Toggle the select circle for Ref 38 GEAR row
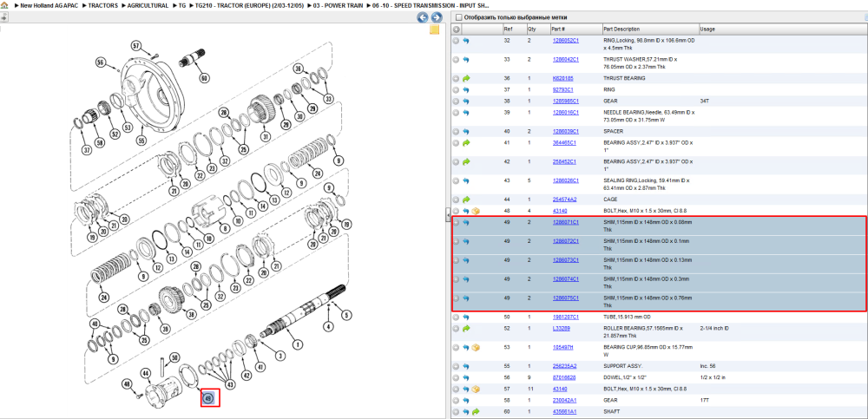 click(x=457, y=101)
